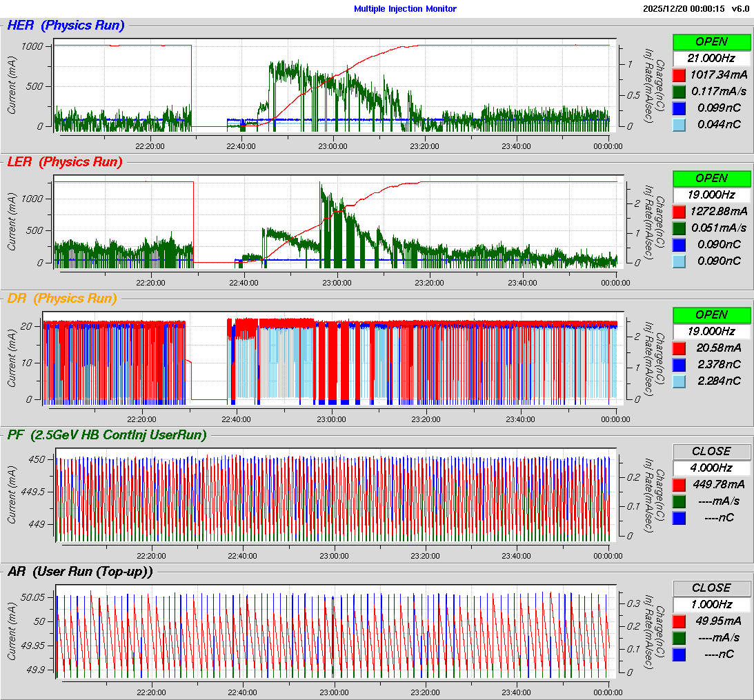The height and width of the screenshot is (700, 754).
Task: Click the dark green swatch beside 0.117mA/s
Action: point(679,91)
